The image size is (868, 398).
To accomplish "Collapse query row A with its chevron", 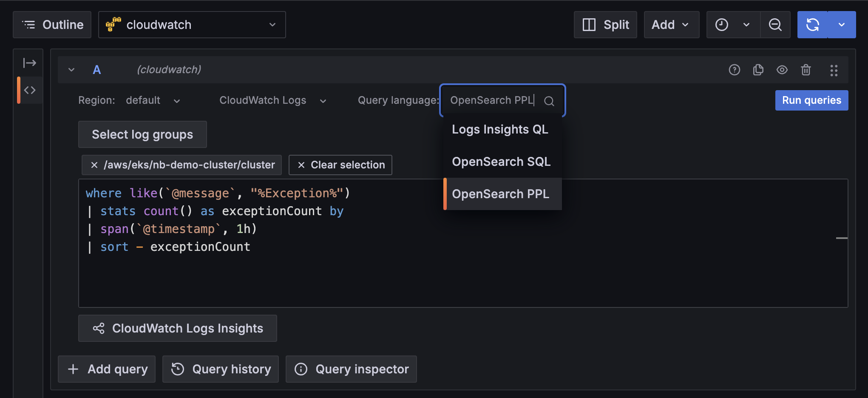I will pyautogui.click(x=71, y=70).
